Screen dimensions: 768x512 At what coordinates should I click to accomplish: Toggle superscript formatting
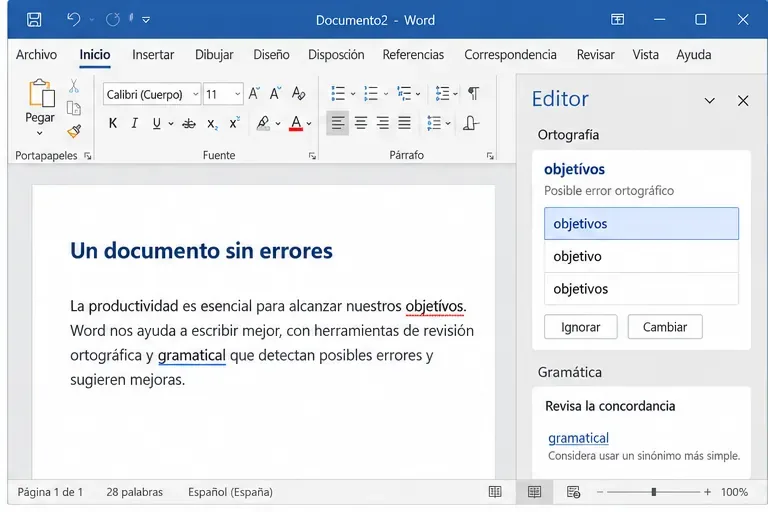point(235,122)
